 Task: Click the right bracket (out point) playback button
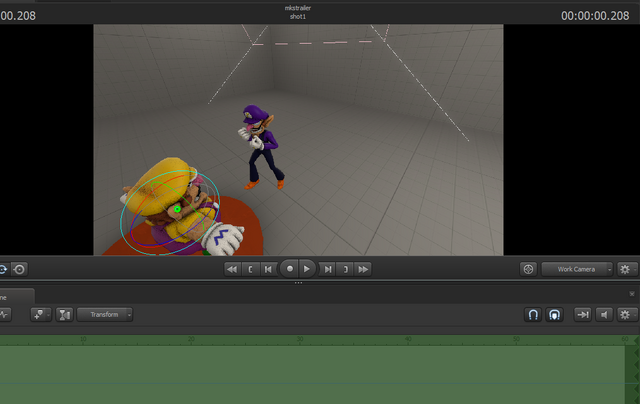point(345,269)
